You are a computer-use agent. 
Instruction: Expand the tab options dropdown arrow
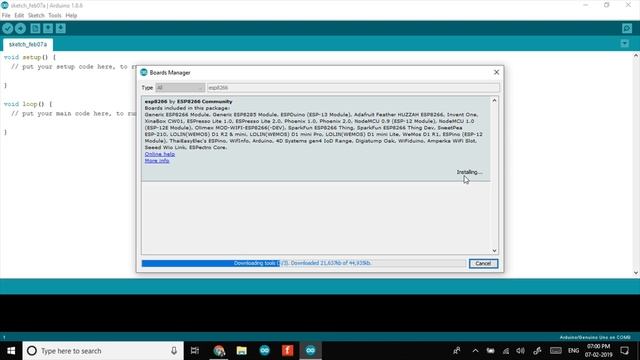(x=624, y=43)
